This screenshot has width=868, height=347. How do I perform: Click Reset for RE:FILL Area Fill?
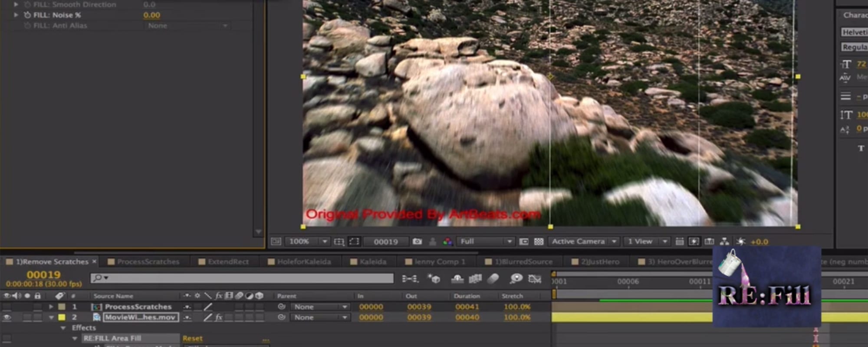[x=192, y=338]
